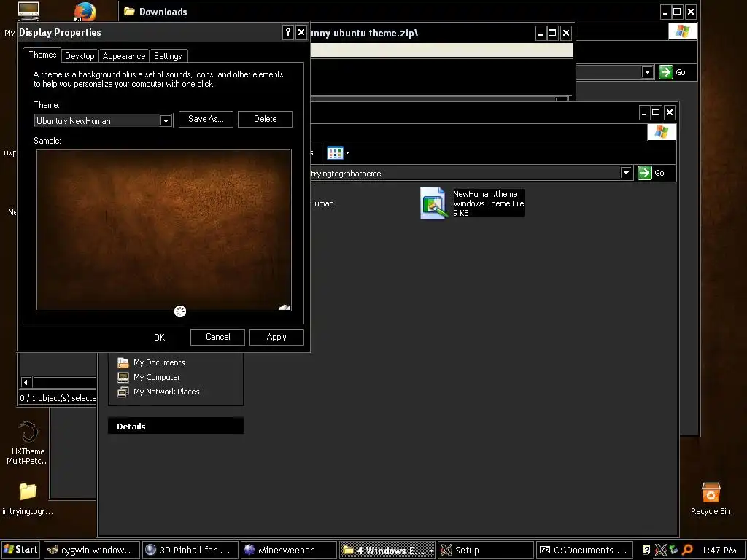This screenshot has width=747, height=560.
Task: Click the green Go arrow beside imtryingtograbatheme address
Action: point(645,173)
